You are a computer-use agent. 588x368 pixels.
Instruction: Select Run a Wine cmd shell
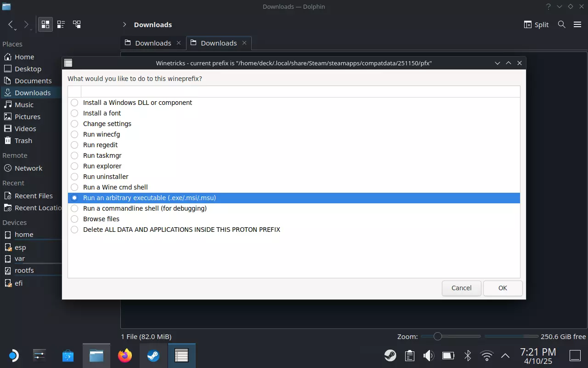(294, 187)
